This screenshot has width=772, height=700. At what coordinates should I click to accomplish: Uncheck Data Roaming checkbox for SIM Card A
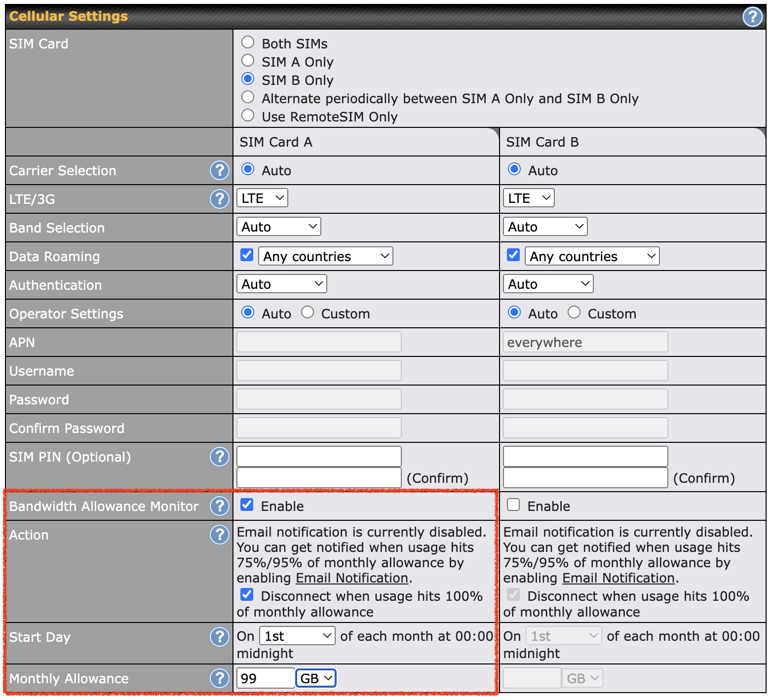(x=247, y=255)
